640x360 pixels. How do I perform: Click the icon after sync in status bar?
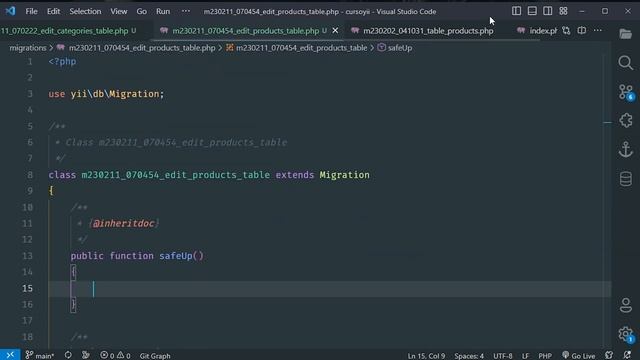point(86,356)
